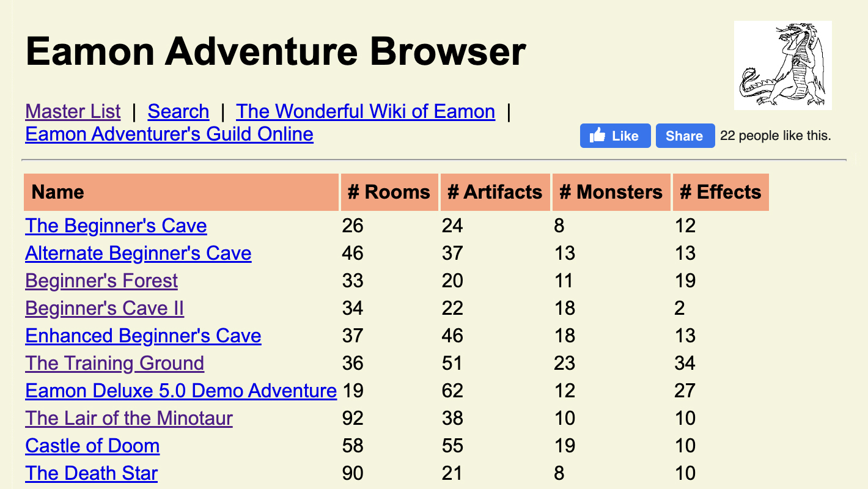Visit The Wonderful Wiki of Eamon
868x489 pixels.
pos(365,111)
